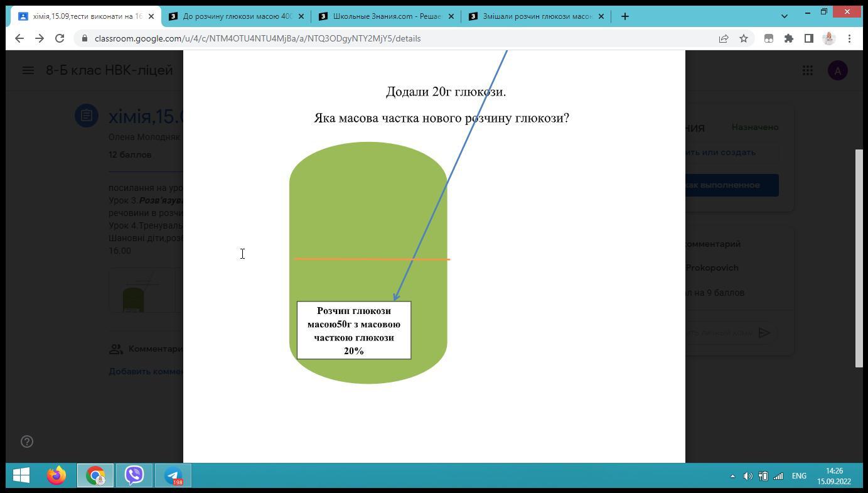The width and height of the screenshot is (868, 493).
Task: Close the хімія,15.09 tab
Action: coord(151,16)
